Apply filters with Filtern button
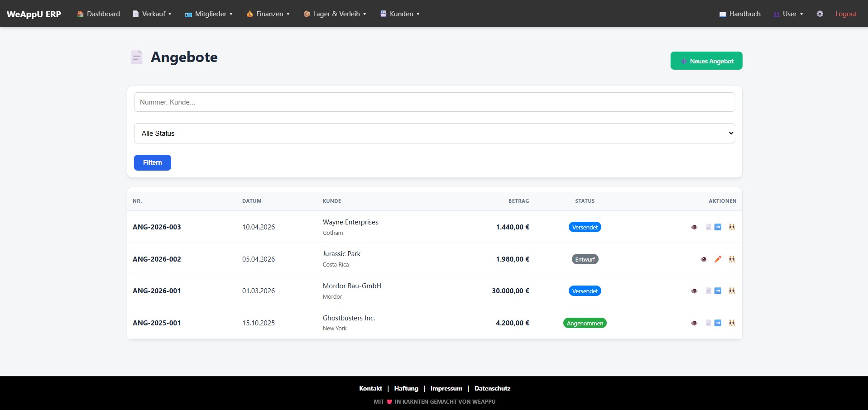 (x=153, y=162)
